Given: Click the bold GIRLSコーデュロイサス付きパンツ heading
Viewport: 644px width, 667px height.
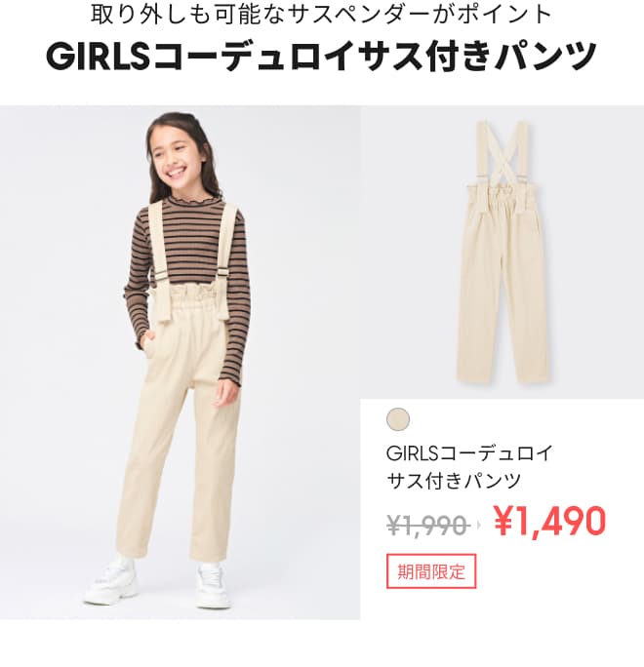Looking at the screenshot, I should [322, 56].
